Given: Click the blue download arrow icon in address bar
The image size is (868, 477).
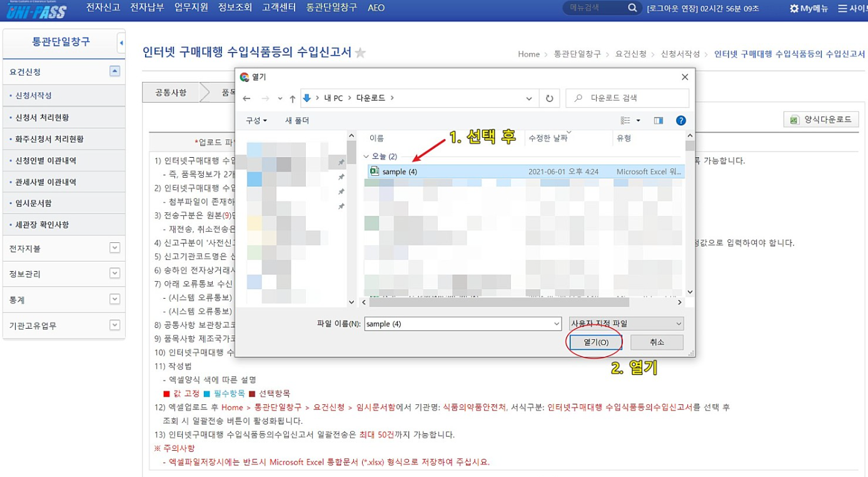Looking at the screenshot, I should point(306,98).
